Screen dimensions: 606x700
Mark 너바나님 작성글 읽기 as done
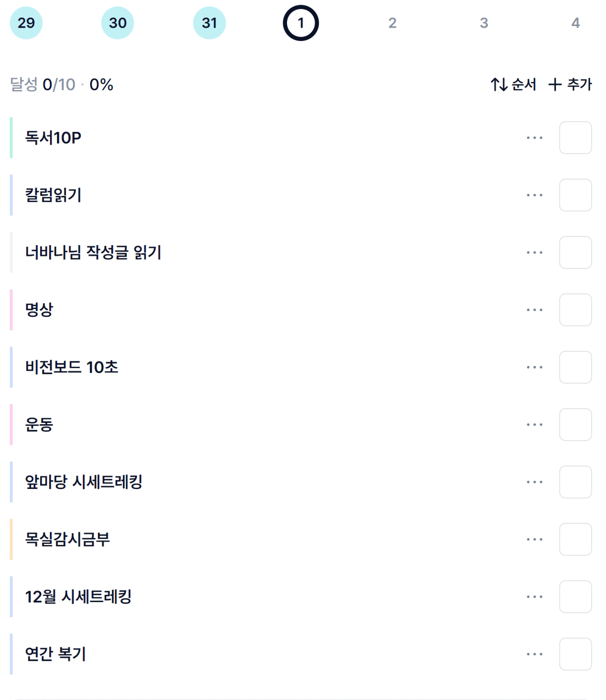tap(575, 252)
